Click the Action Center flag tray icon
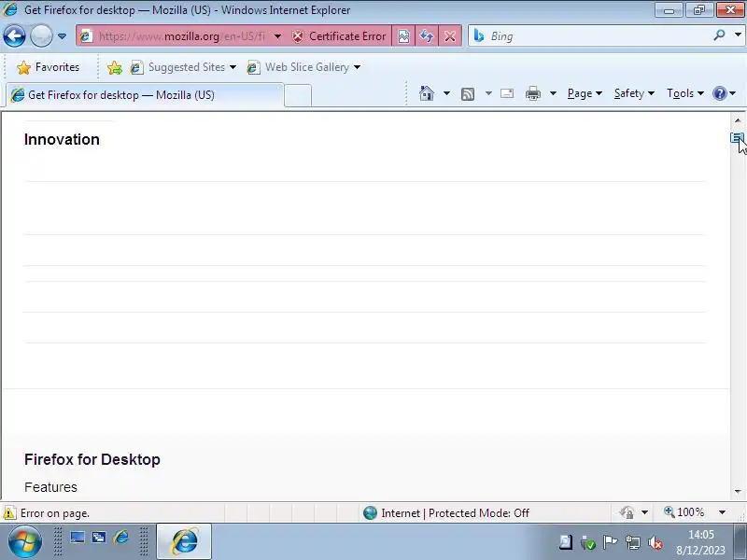The width and height of the screenshot is (747, 560). coord(610,542)
